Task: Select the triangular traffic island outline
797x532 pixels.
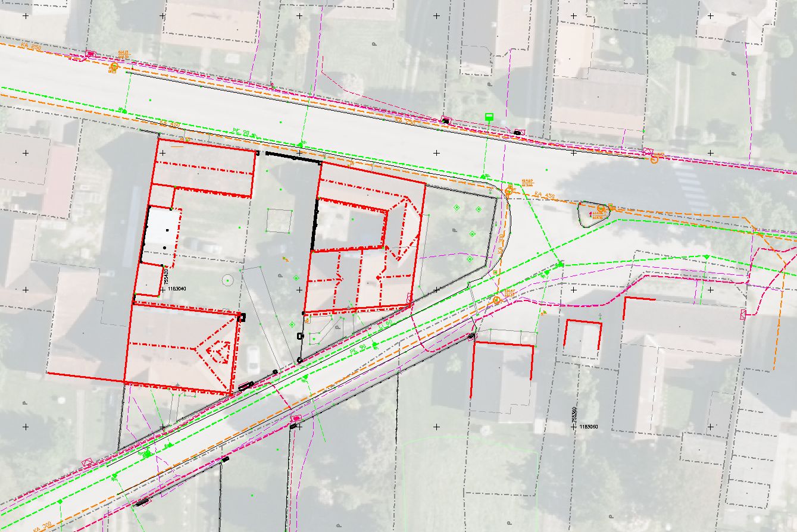Action: point(595,214)
